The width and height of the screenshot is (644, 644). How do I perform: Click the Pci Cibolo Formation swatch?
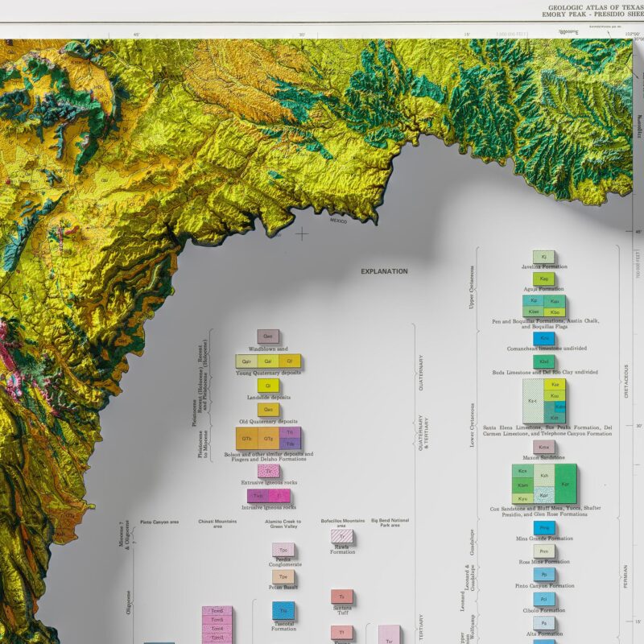point(544,599)
